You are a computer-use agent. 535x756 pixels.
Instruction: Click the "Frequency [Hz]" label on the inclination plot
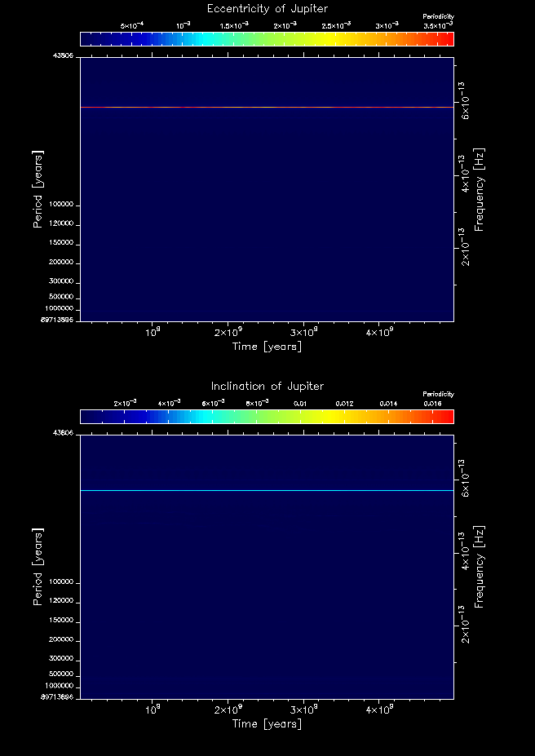pyautogui.click(x=480, y=567)
